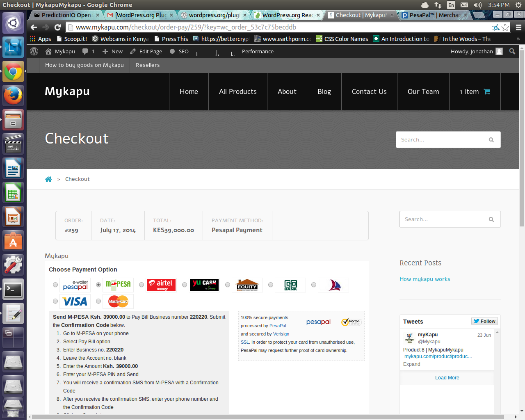Expand the hidden bookmarks overflow chevron
525x420 pixels.
(518, 39)
